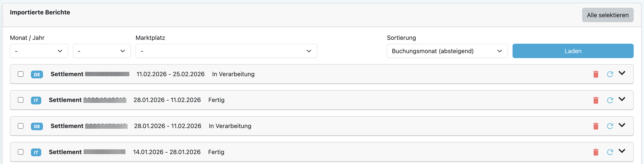Screen dimensions: 644x164
Task: Open the year dropdown next to month
Action: click(102, 51)
